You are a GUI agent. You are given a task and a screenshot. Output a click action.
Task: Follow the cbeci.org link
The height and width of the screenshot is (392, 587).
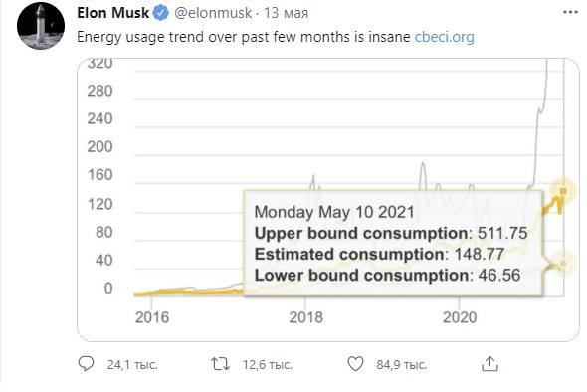[x=445, y=37]
